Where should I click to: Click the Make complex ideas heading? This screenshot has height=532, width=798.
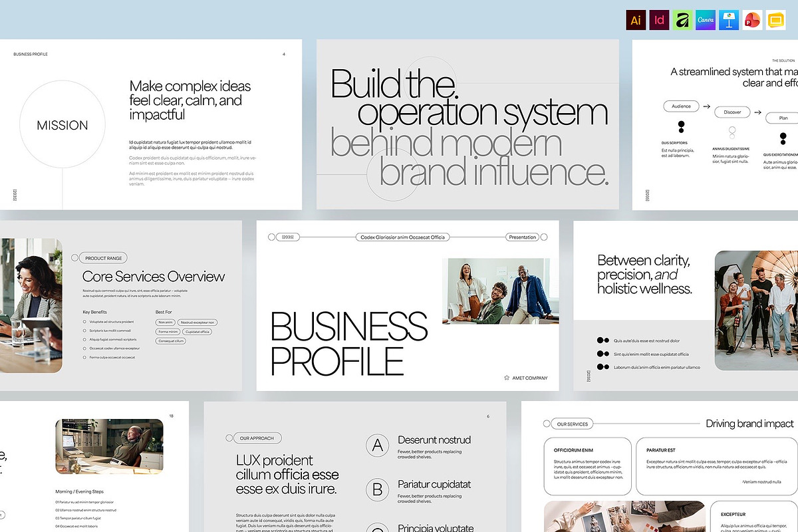(x=190, y=100)
